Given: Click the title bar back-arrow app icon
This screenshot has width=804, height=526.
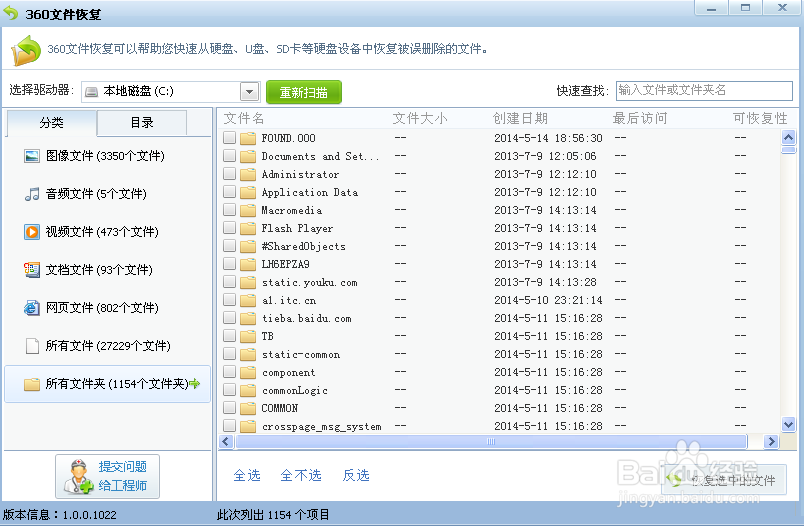Looking at the screenshot, I should click(10, 13).
